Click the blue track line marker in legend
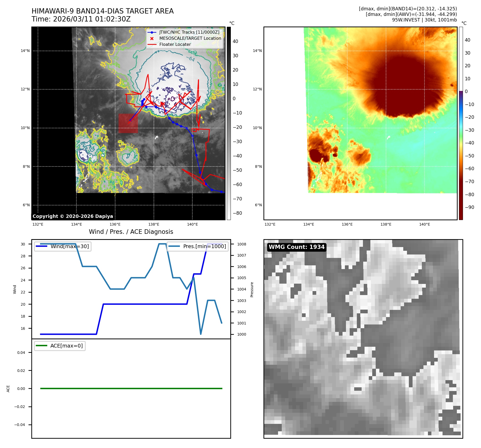This screenshot has width=481, height=448. click(152, 32)
